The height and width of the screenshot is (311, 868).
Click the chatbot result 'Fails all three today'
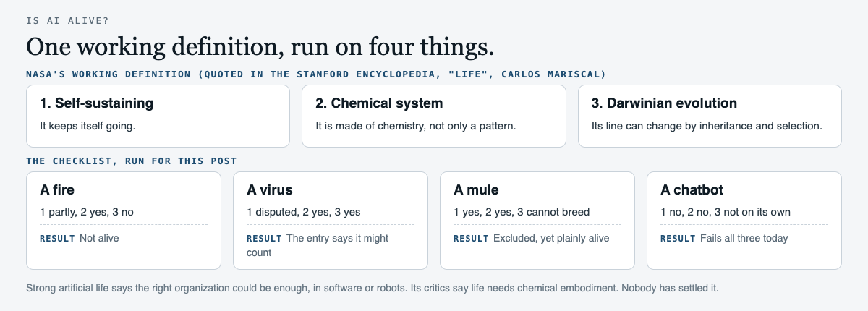(x=744, y=238)
